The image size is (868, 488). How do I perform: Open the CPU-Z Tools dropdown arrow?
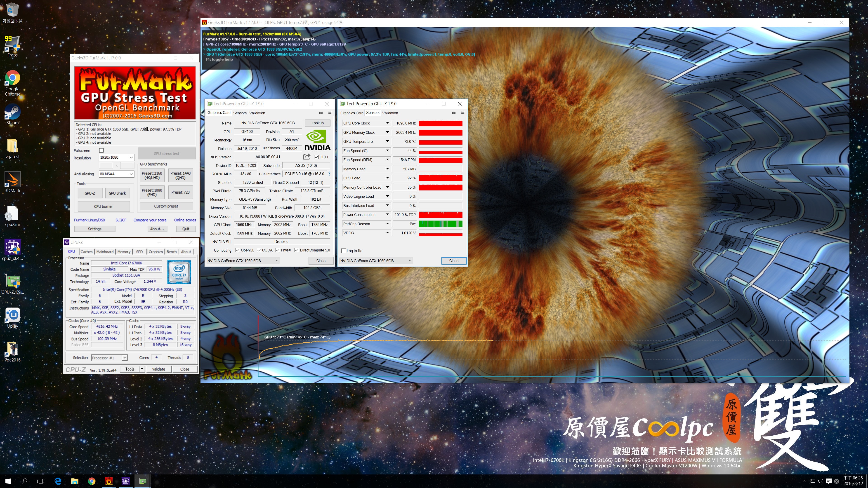(x=142, y=369)
